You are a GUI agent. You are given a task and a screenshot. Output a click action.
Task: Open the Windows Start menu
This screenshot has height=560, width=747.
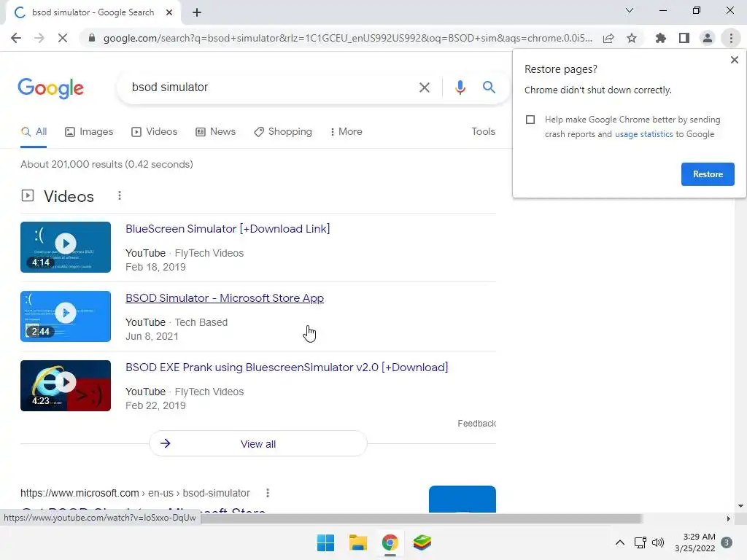pyautogui.click(x=326, y=542)
